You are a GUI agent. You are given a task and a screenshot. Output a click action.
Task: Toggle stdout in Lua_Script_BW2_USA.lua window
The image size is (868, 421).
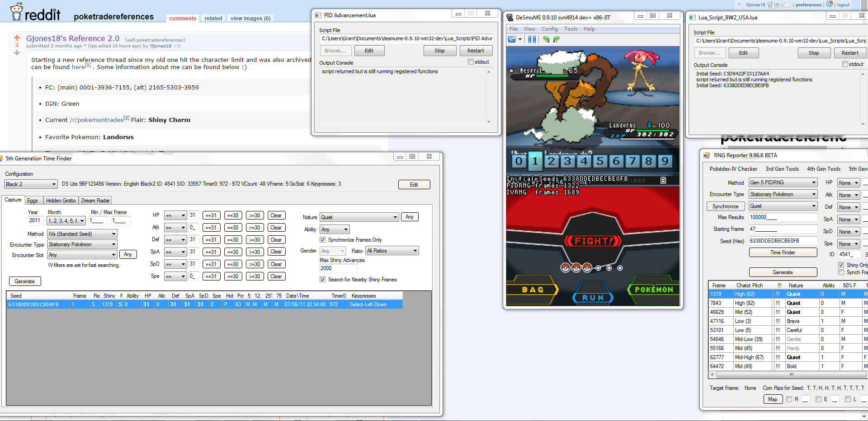click(845, 64)
